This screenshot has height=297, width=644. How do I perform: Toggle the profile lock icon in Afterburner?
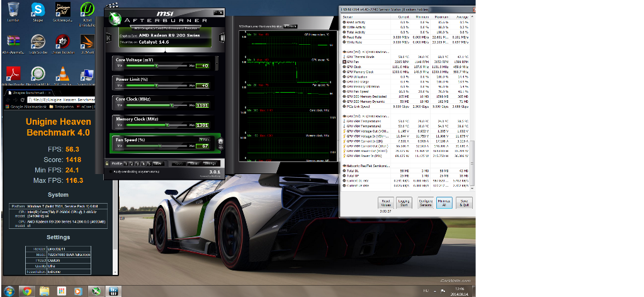point(107,163)
